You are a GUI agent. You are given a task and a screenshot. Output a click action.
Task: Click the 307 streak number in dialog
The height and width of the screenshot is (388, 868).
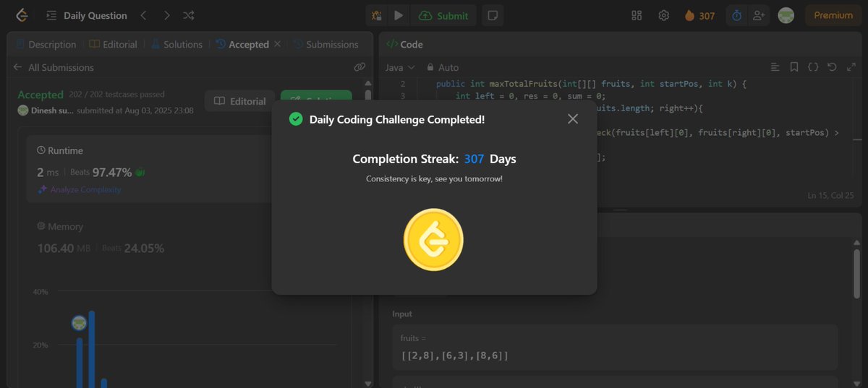click(x=474, y=159)
